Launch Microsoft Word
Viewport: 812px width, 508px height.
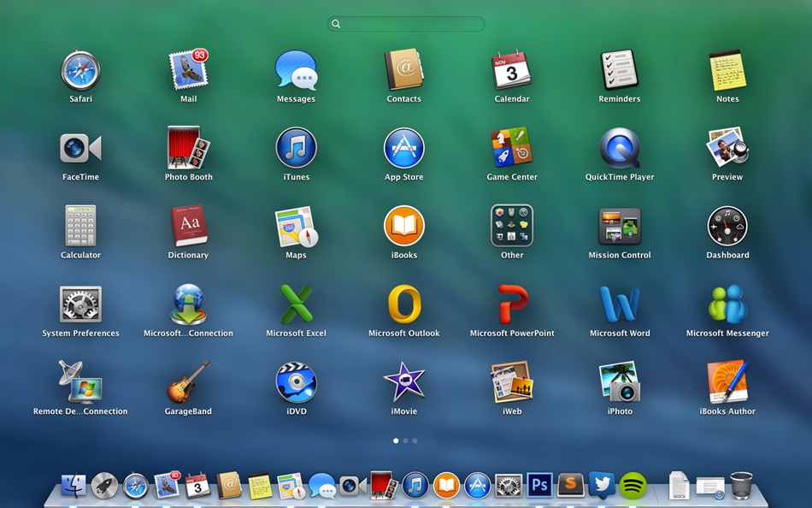point(620,304)
